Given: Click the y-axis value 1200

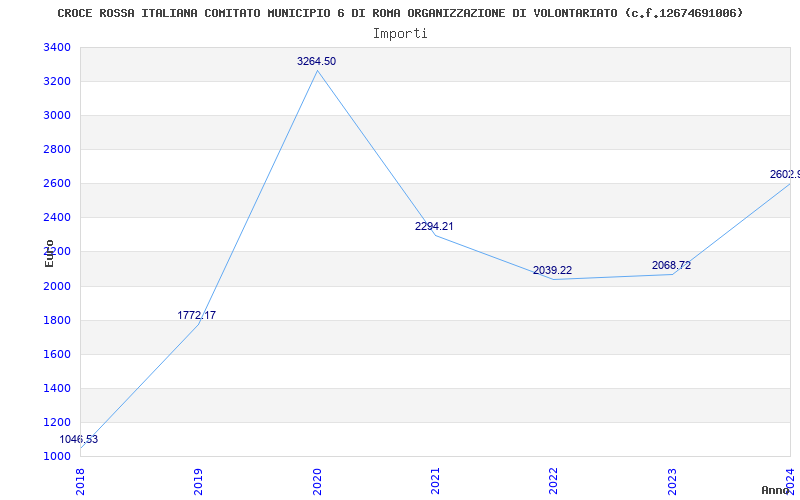Looking at the screenshot, I should pyautogui.click(x=57, y=422).
